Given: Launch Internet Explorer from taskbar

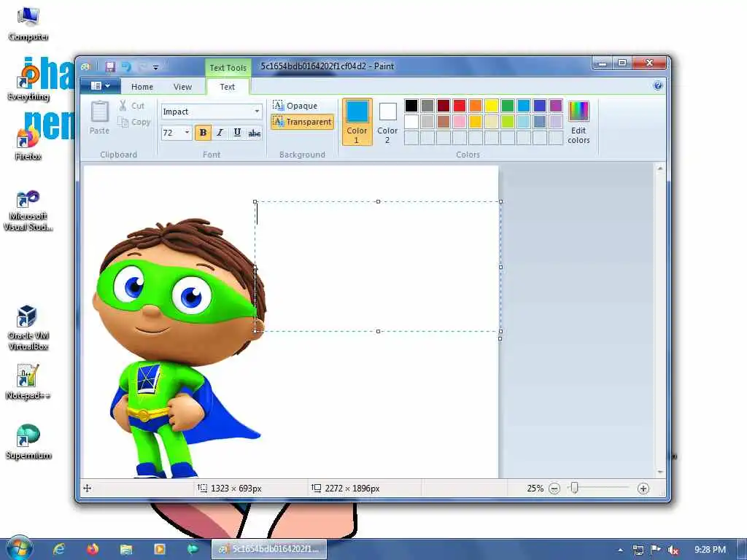Looking at the screenshot, I should [x=59, y=549].
